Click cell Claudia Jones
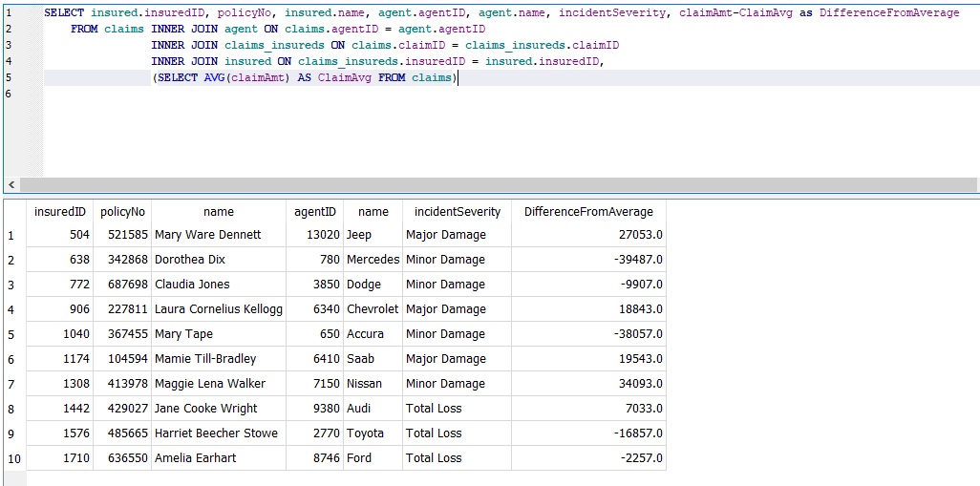This screenshot has height=486, width=980. (219, 285)
